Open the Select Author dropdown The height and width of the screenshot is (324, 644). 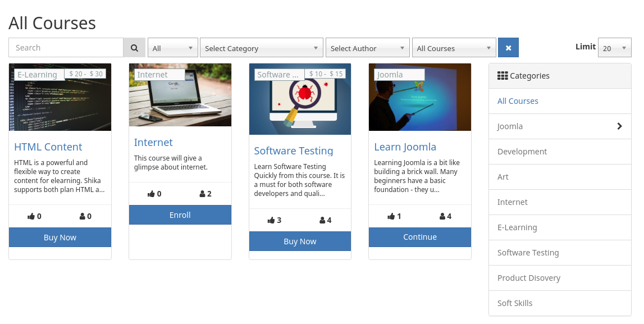[367, 48]
